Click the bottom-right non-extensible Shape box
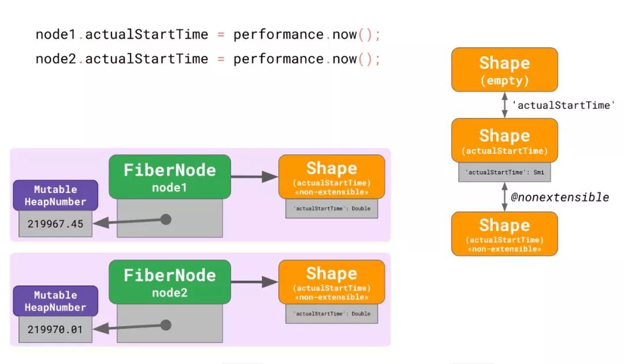This screenshot has height=364, width=624. tap(504, 233)
